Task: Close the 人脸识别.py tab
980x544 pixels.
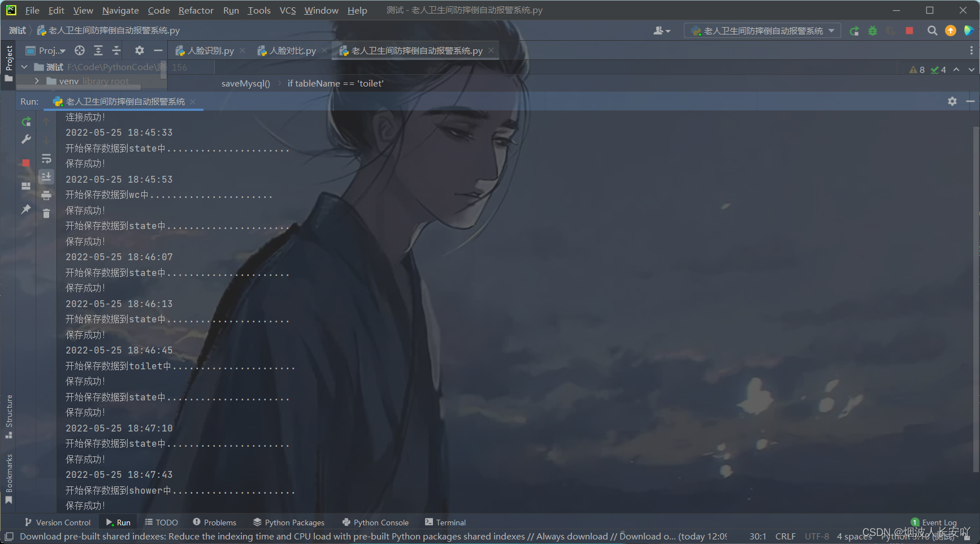Action: click(x=242, y=50)
